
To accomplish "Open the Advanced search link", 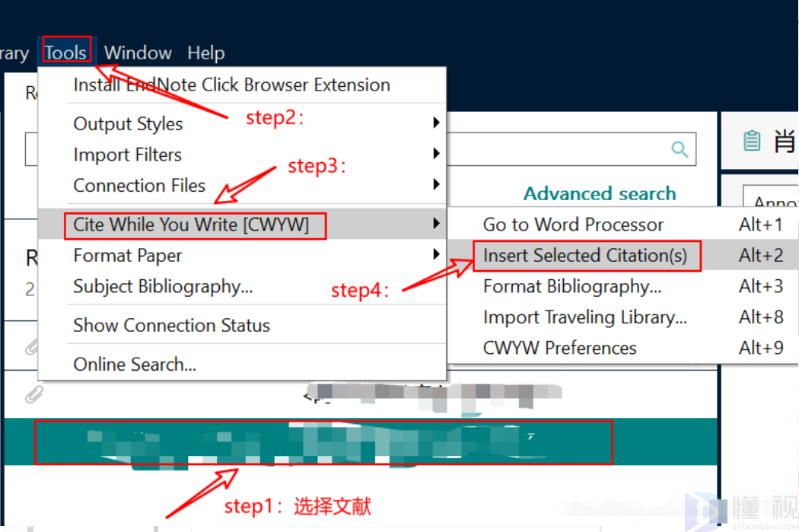I will click(x=600, y=193).
